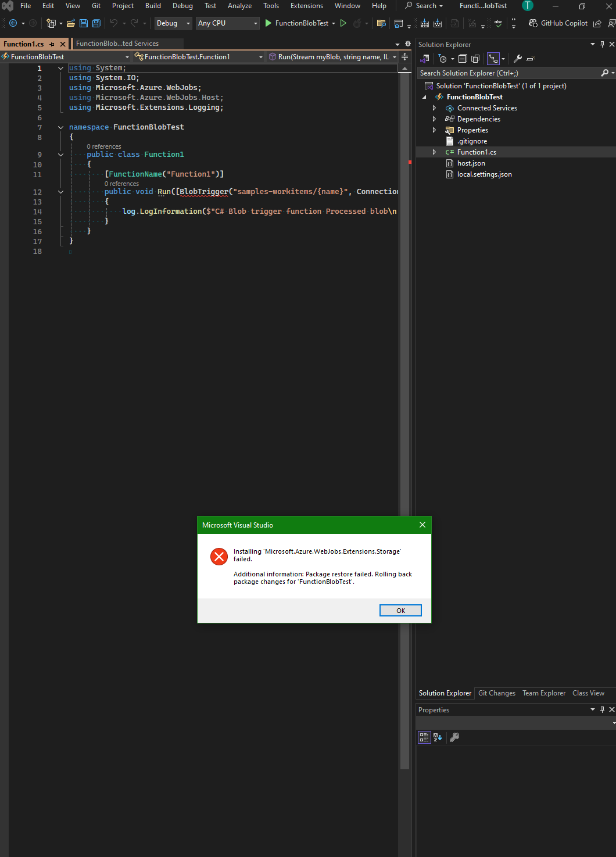Open the Run member navigation dropdown
The width and height of the screenshot is (616, 857).
[332, 57]
